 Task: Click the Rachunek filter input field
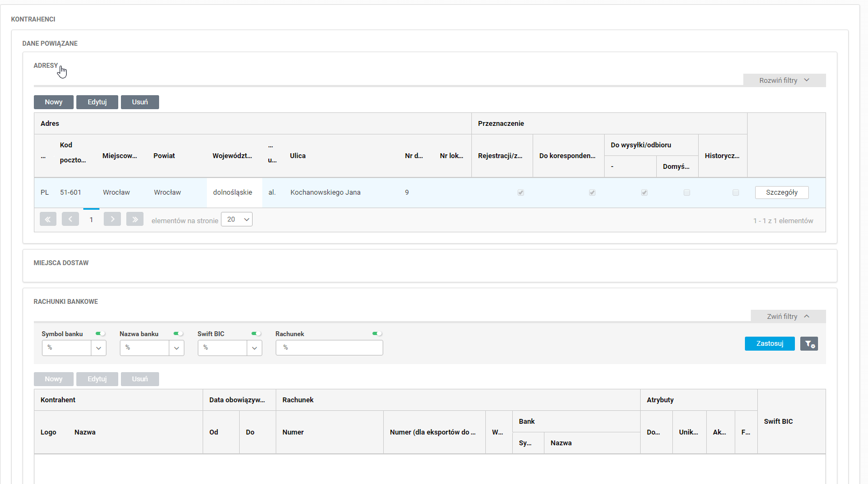tap(329, 348)
